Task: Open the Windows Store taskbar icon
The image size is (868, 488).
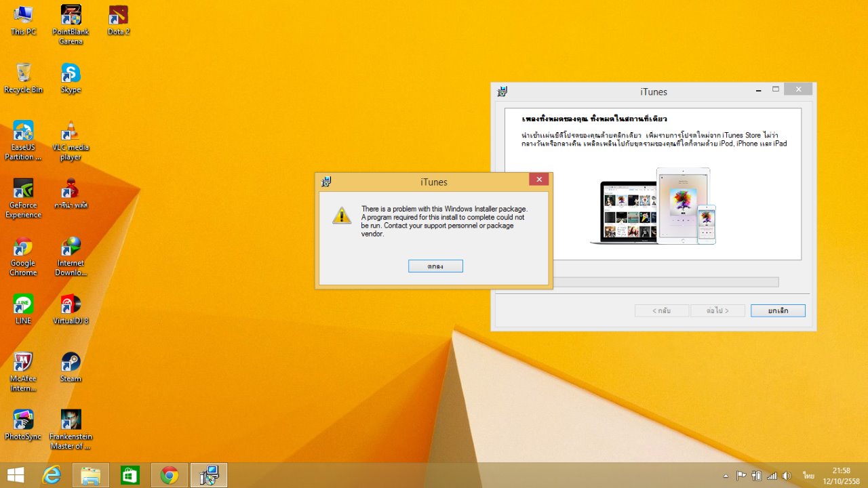Action: (x=130, y=475)
